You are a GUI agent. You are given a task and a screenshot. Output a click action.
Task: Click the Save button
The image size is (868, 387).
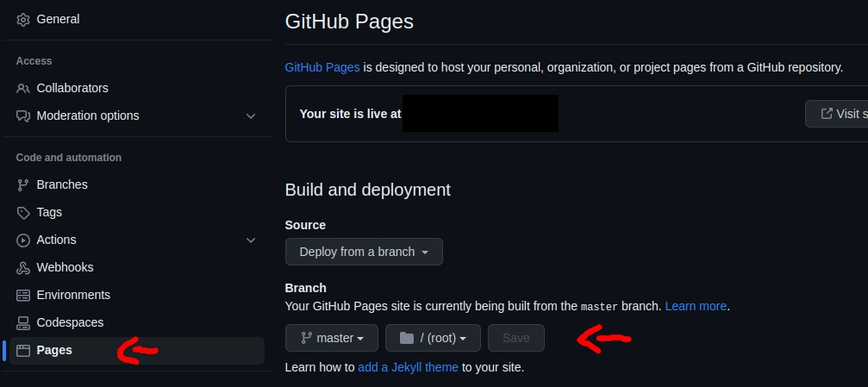tap(516, 338)
